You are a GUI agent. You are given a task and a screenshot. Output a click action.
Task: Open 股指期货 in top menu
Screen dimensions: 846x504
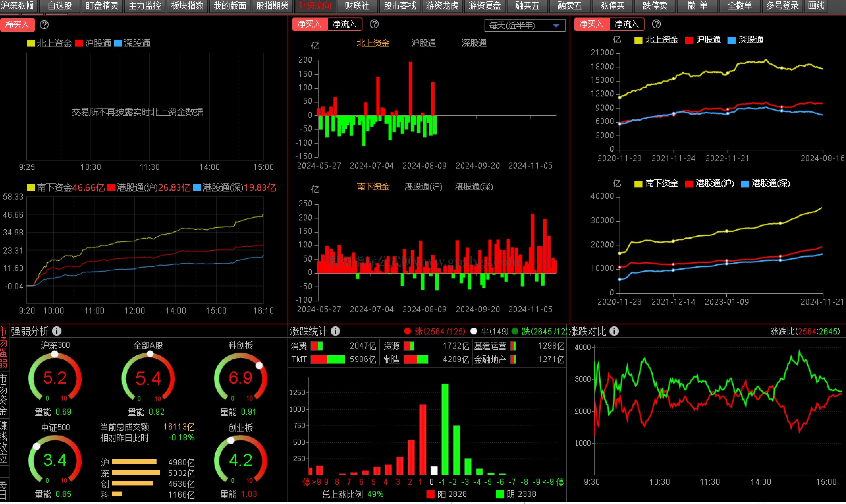(x=272, y=6)
